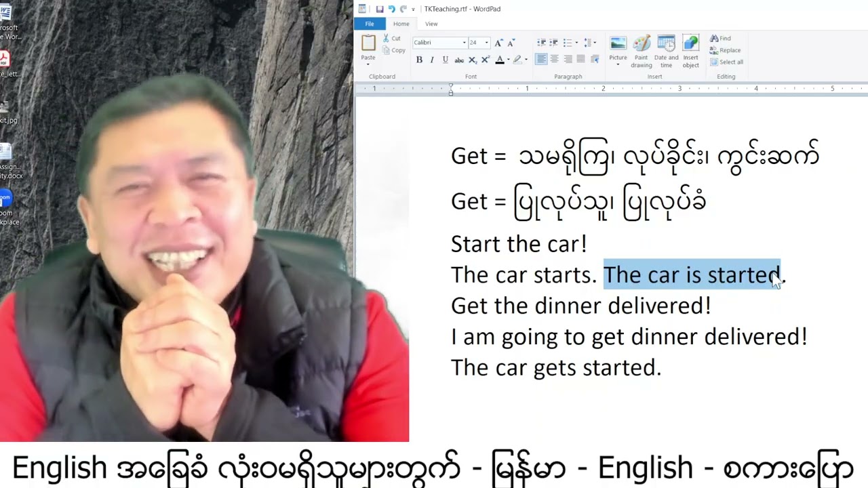Redo the action via quick access toolbar
The height and width of the screenshot is (488, 868).
403,9
